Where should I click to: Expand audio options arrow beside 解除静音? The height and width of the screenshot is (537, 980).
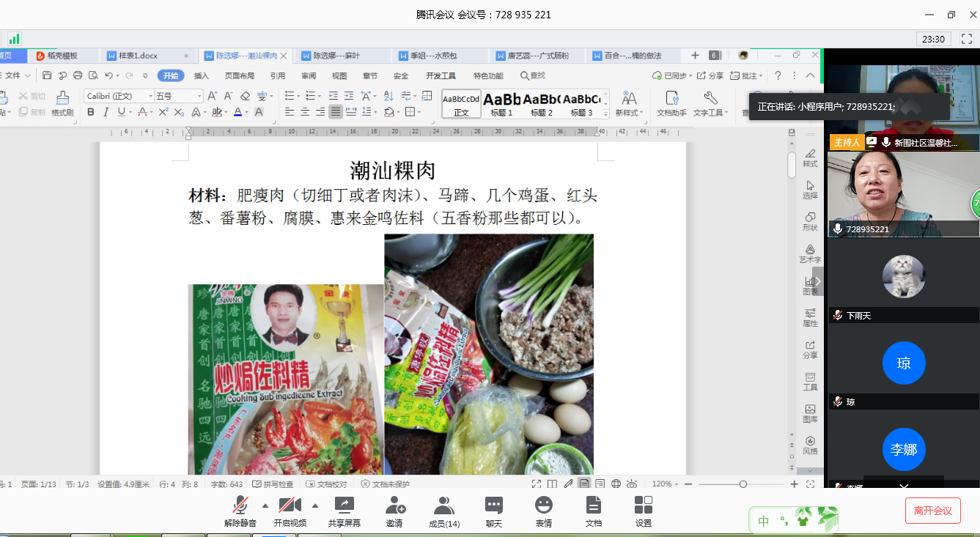(x=265, y=505)
